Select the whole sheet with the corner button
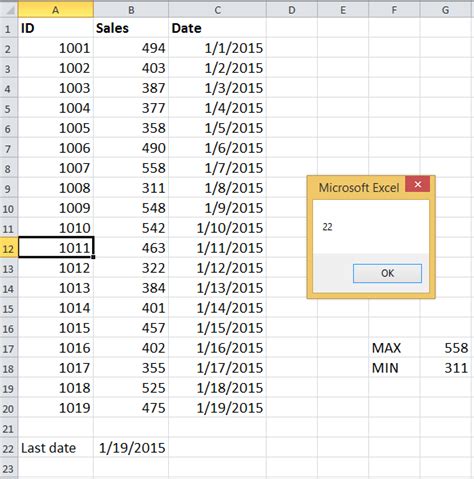This screenshot has width=474, height=479. pos(9,10)
